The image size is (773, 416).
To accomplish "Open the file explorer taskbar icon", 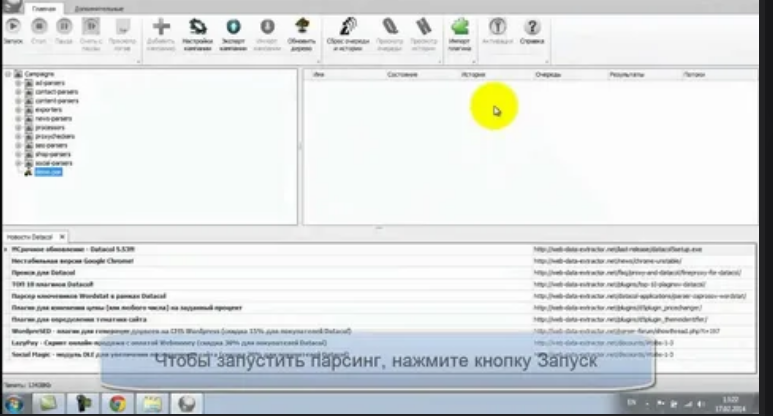I will (152, 404).
